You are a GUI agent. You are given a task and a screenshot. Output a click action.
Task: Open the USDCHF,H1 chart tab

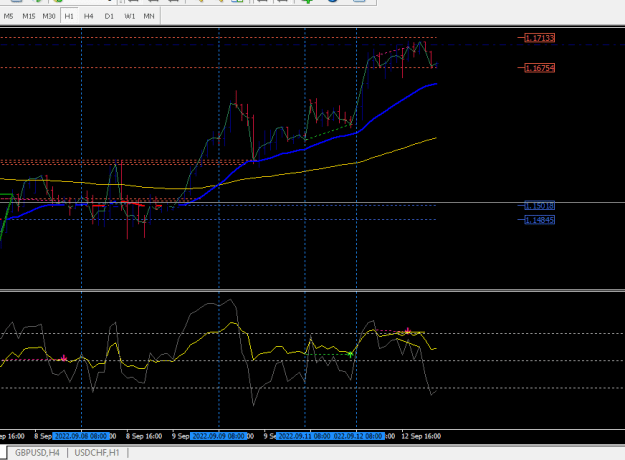tap(97, 453)
